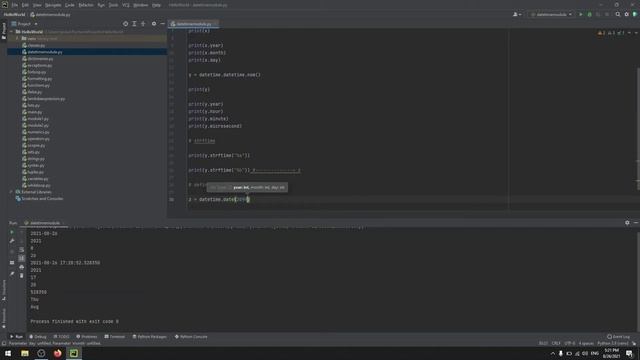Open the TODO tool window button
This screenshot has width=640, height=360.
pos(62,337)
